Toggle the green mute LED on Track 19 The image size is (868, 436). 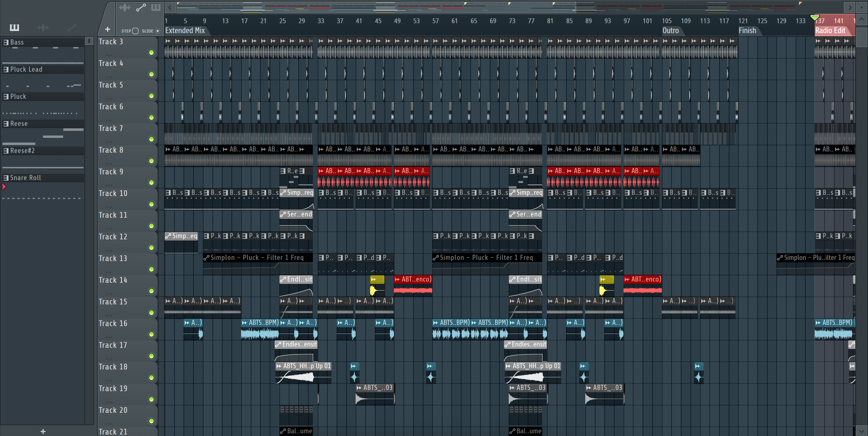(151, 399)
